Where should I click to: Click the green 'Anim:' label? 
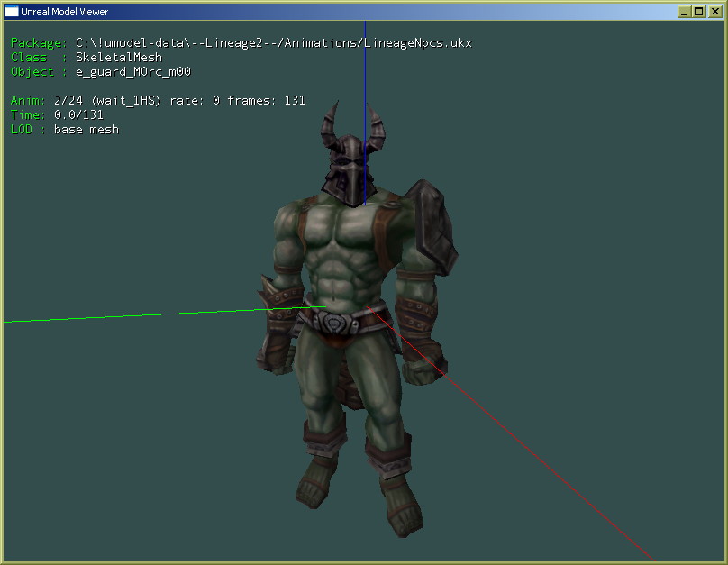tap(28, 101)
